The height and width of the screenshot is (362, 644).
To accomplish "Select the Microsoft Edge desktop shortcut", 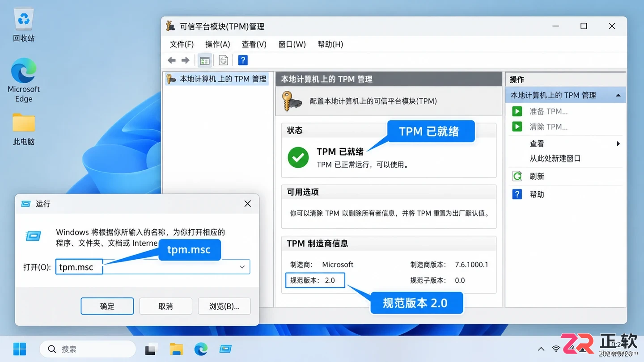I will (x=24, y=80).
